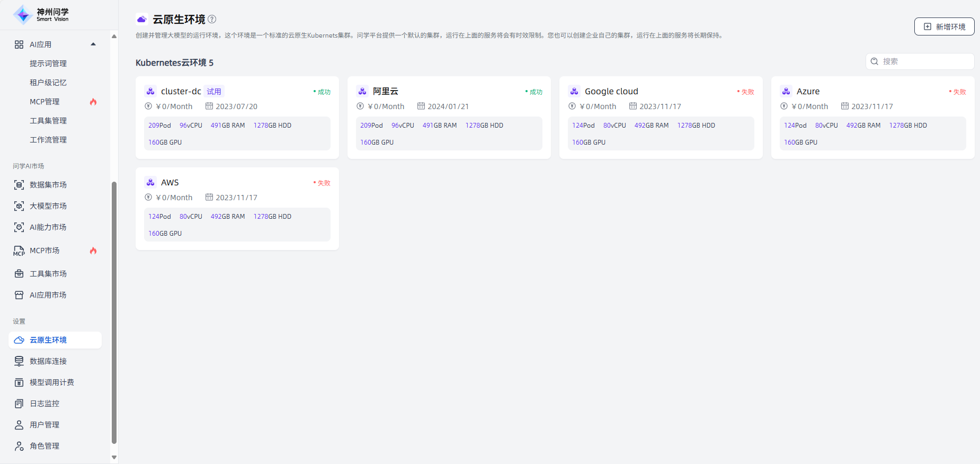This screenshot has height=464, width=980.
Task: Click the sidebar scrollbar thumb
Action: 114,313
